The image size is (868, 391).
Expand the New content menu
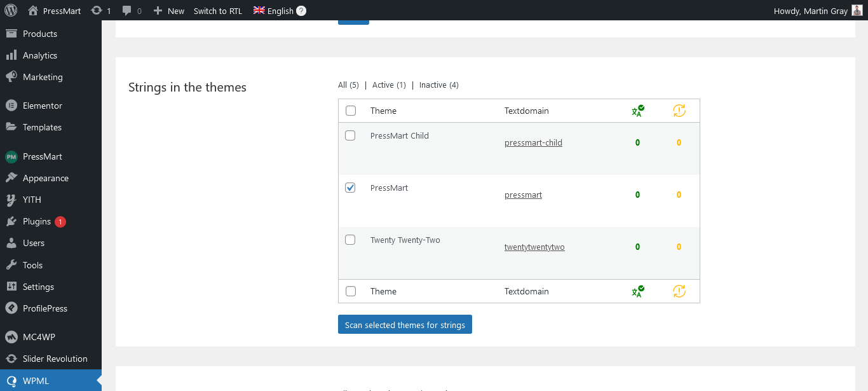pyautogui.click(x=169, y=11)
